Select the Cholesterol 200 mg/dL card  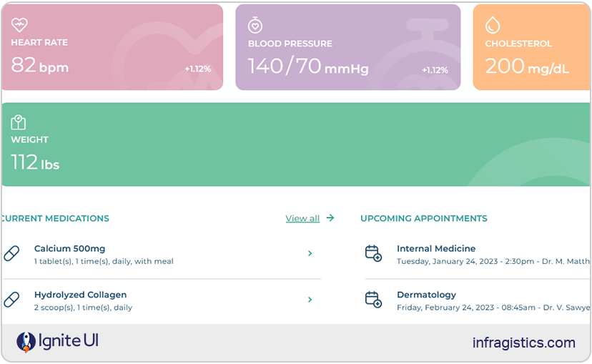pyautogui.click(x=532, y=47)
